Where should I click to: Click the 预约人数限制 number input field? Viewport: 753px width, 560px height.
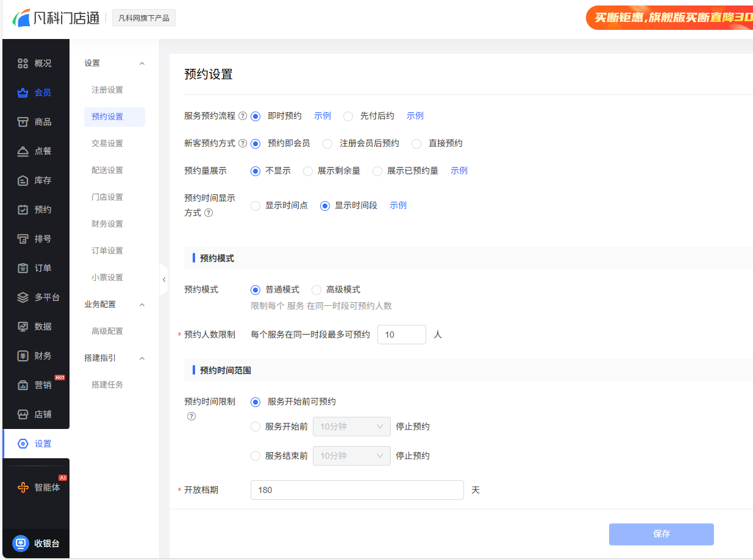click(x=401, y=335)
